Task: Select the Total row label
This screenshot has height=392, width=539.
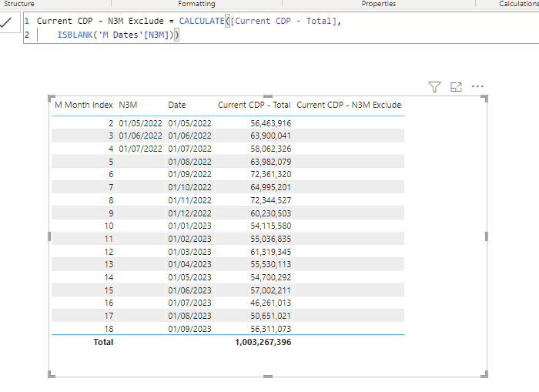Action: pos(103,342)
